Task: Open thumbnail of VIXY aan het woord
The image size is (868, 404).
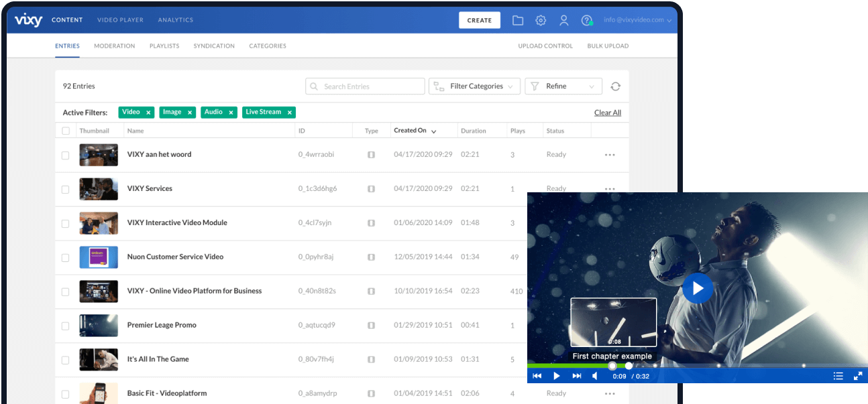Action: tap(99, 155)
